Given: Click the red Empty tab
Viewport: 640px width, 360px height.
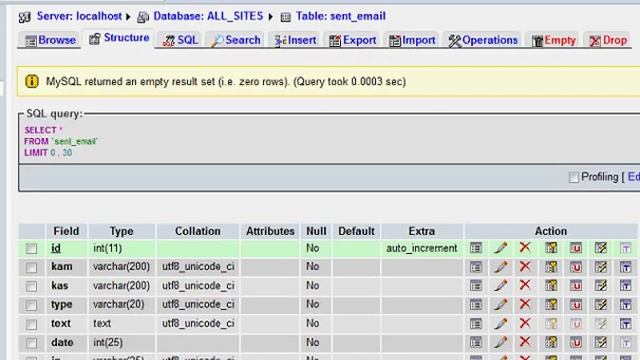Looking at the screenshot, I should 553,40.
